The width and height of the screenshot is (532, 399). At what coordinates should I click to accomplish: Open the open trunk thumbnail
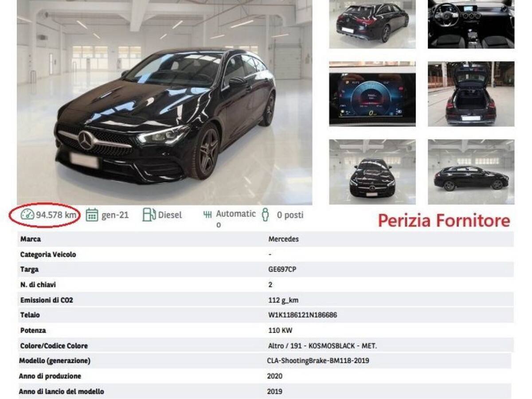pyautogui.click(x=471, y=94)
